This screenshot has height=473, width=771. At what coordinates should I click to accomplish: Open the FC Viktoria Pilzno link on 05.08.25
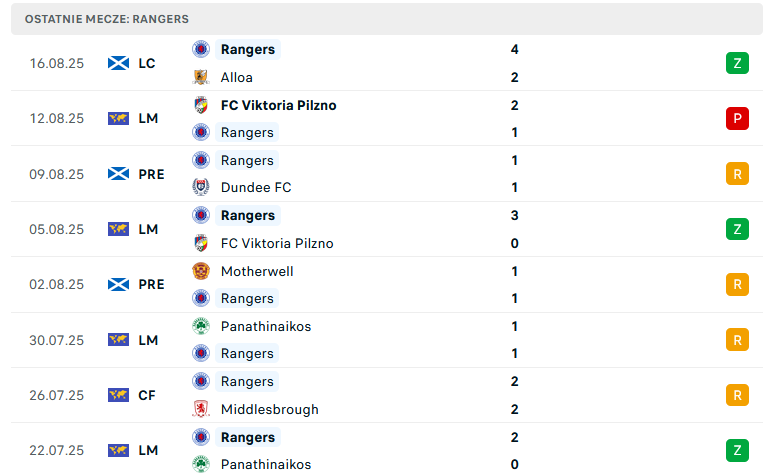point(277,243)
